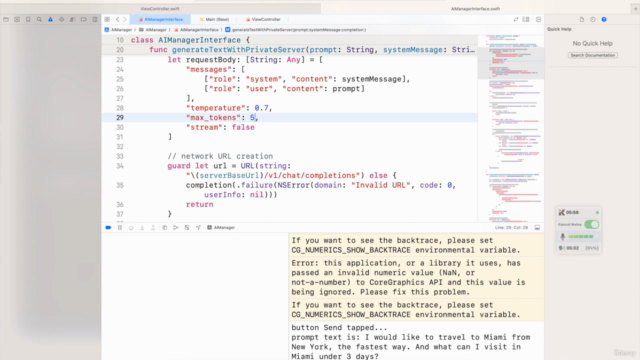Click serverBaseUrl in the URL string

(x=229, y=176)
